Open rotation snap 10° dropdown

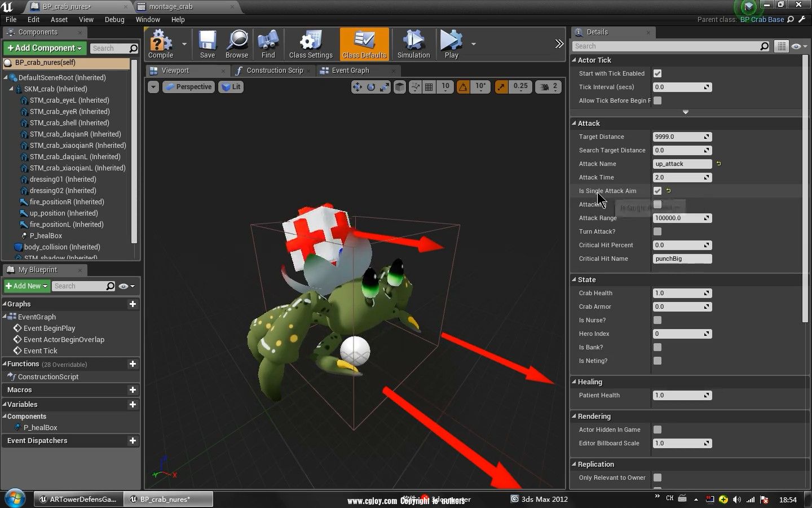click(480, 87)
